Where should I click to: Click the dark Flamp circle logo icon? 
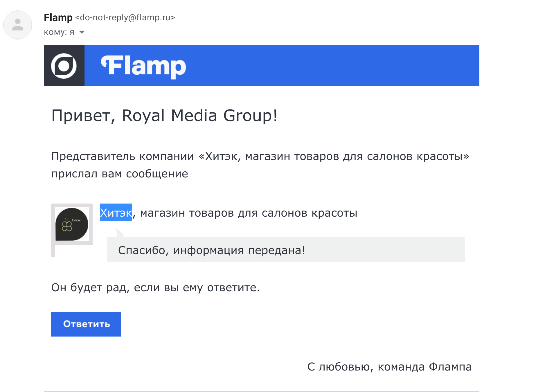point(64,66)
